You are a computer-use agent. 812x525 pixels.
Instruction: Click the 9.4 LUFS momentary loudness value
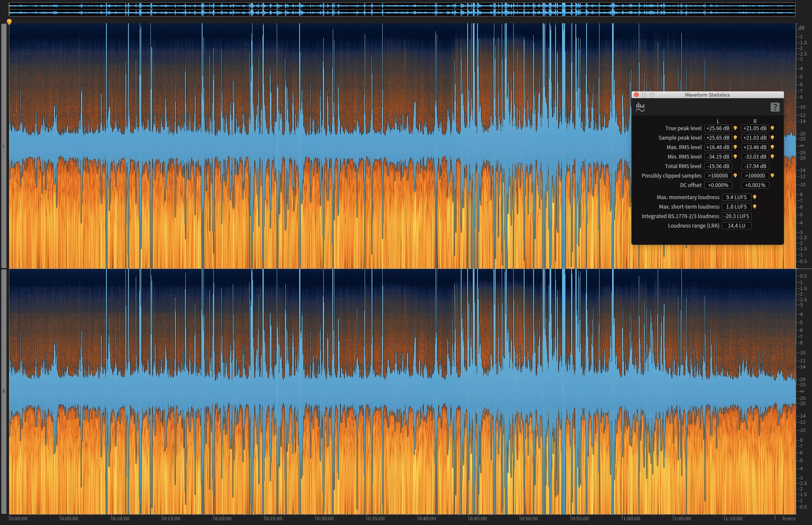coord(737,197)
